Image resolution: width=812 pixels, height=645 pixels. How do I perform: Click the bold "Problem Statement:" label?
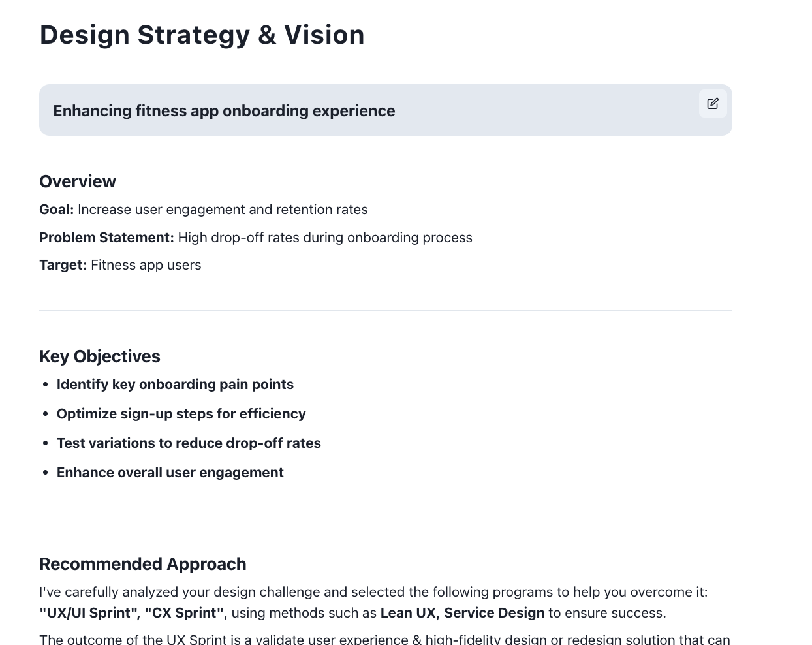click(106, 238)
